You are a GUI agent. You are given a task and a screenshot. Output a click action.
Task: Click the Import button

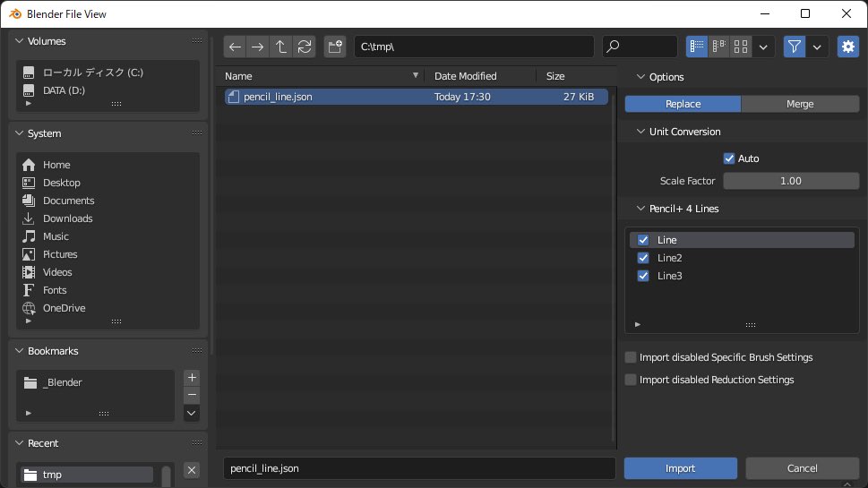[681, 468]
